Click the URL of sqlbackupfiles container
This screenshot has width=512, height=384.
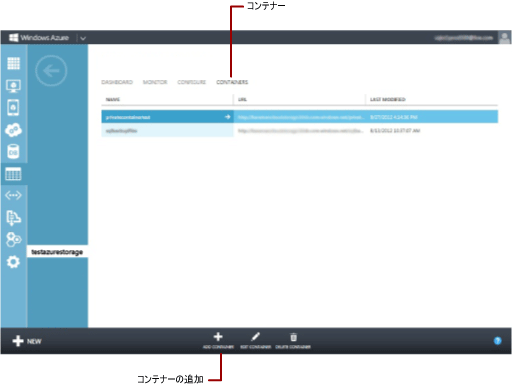(x=301, y=131)
